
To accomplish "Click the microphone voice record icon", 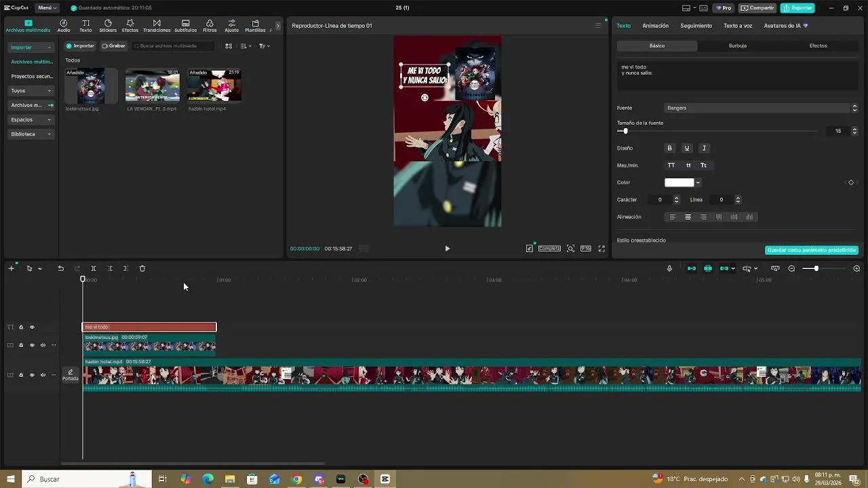I will tap(669, 268).
